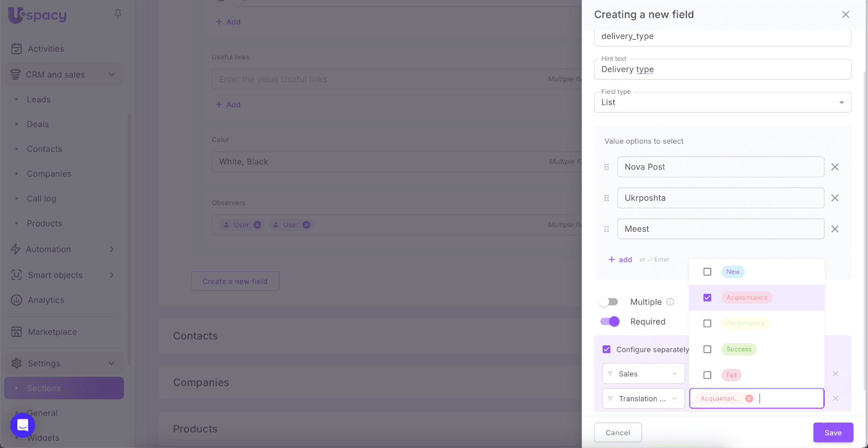Open the Field type dropdown
The height and width of the screenshot is (448, 868).
pyautogui.click(x=722, y=103)
